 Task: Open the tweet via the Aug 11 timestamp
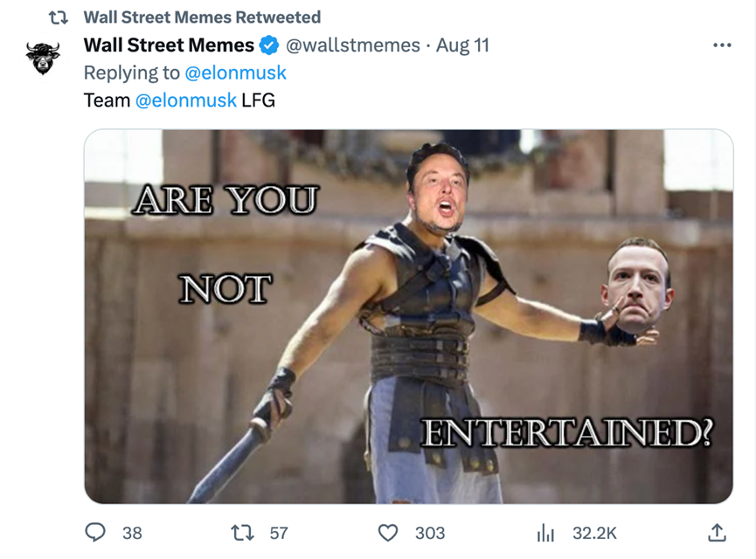(x=462, y=45)
